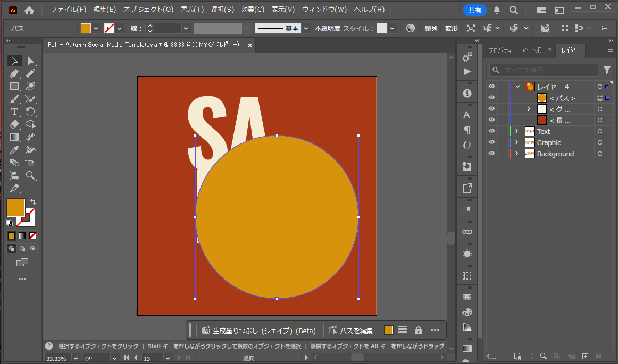Screen dimensions: 618x364
Task: Select the Gradient tool
Action: (14, 137)
